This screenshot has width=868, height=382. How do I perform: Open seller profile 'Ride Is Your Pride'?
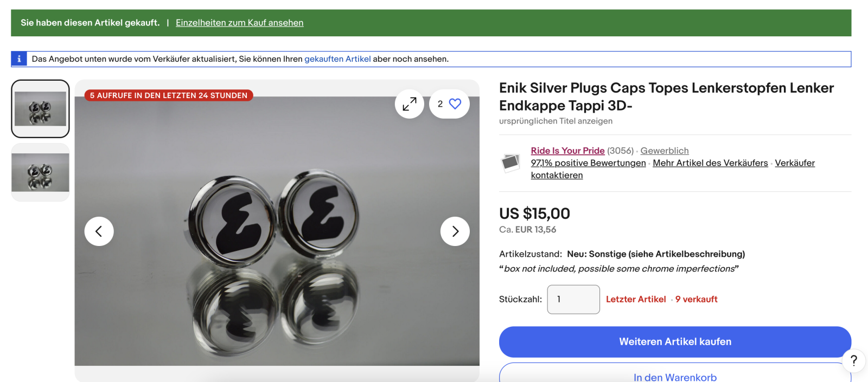(x=567, y=151)
